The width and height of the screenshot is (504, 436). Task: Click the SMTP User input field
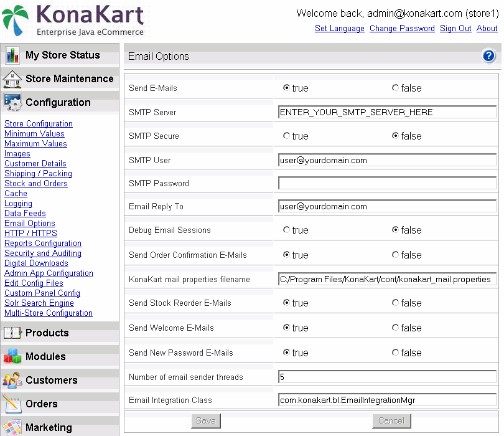point(387,160)
